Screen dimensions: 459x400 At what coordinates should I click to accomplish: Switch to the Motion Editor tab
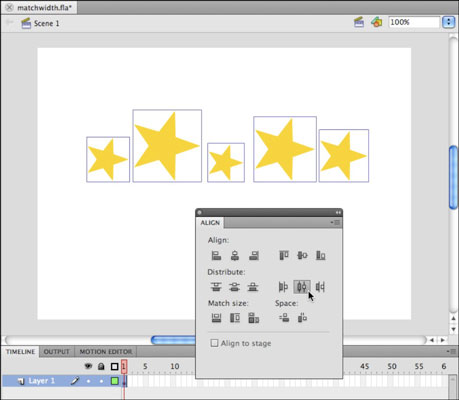106,352
